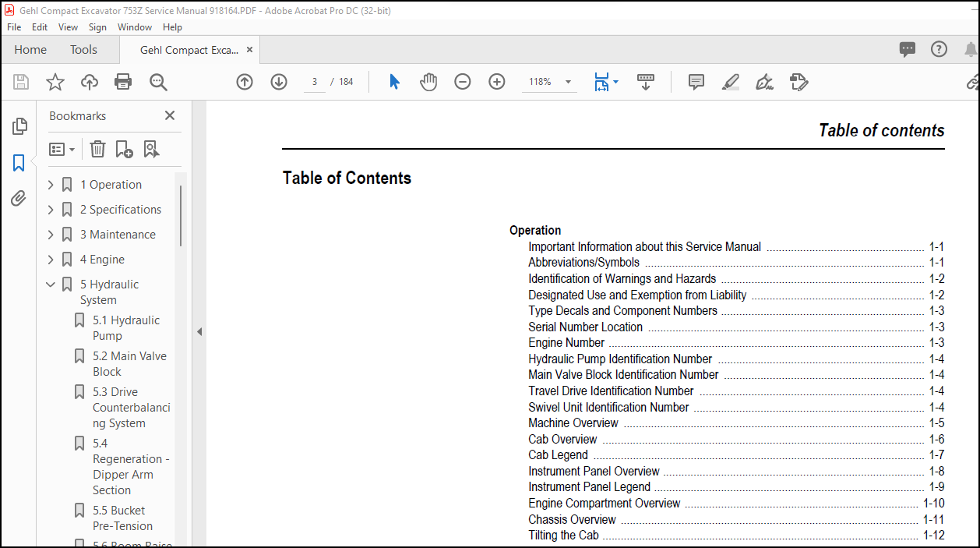Open 5.4 Regeneration Dipper Arm bookmark
Screen dimensions: 980x548
coord(131,467)
